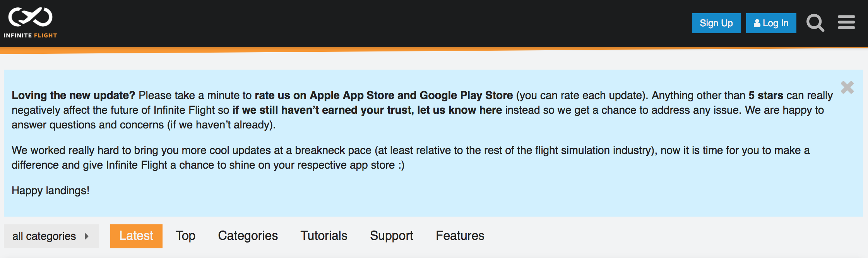The height and width of the screenshot is (258, 868).
Task: Open the Tutorials tab
Action: tap(324, 236)
